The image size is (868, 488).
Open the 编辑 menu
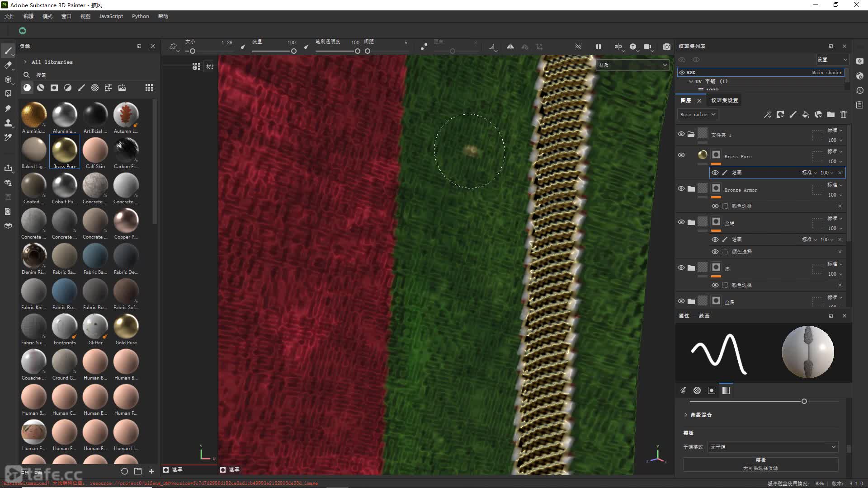pos(28,16)
